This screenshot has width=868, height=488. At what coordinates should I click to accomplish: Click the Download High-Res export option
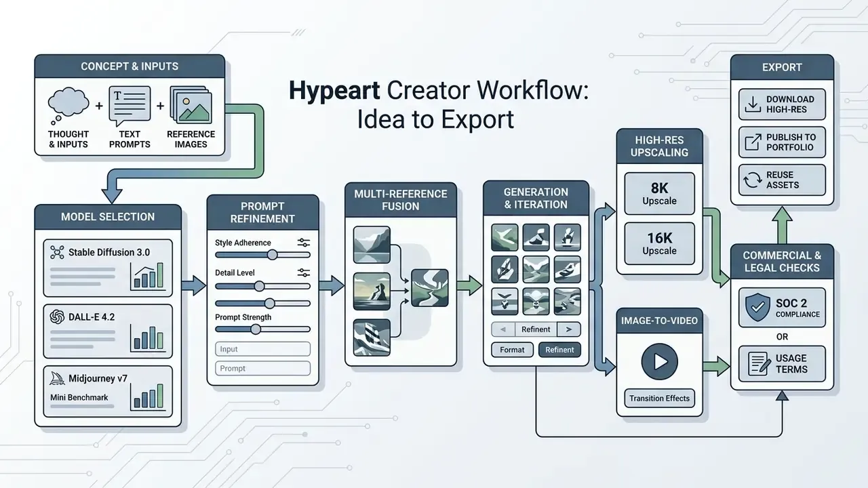[x=782, y=105]
